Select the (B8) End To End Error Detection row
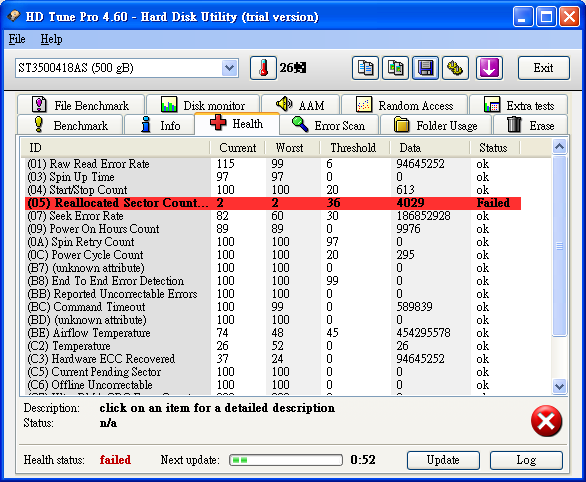 pyautogui.click(x=273, y=281)
